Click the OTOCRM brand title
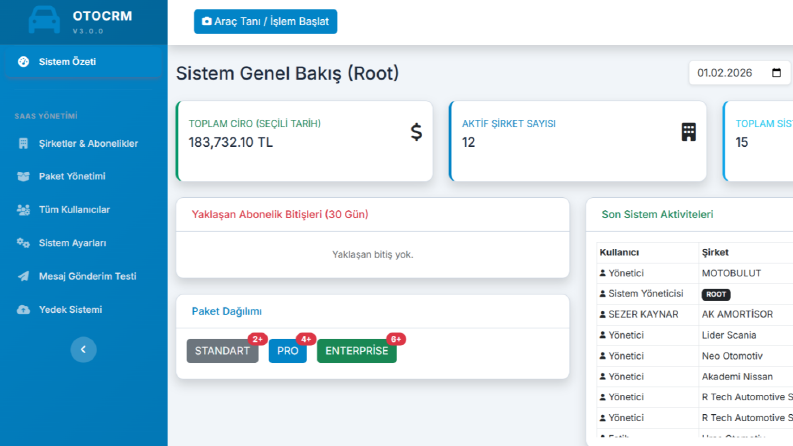Image resolution: width=793 pixels, height=446 pixels. coord(103,16)
